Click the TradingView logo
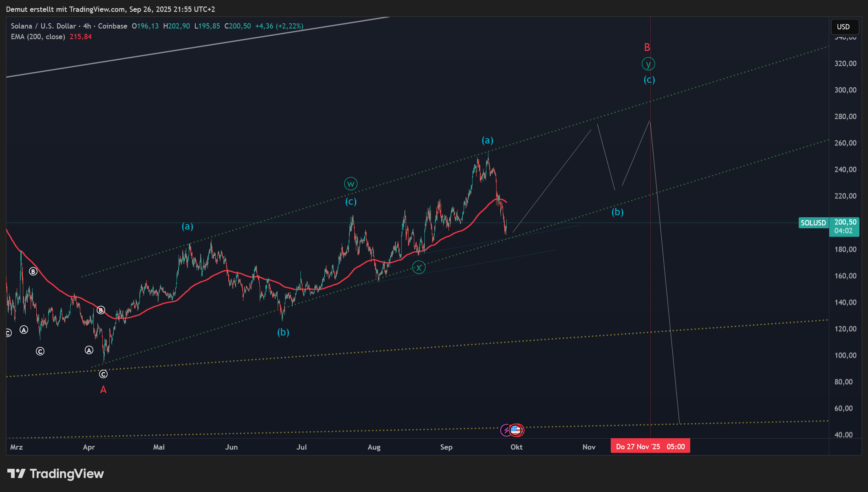The image size is (868, 492). point(55,474)
